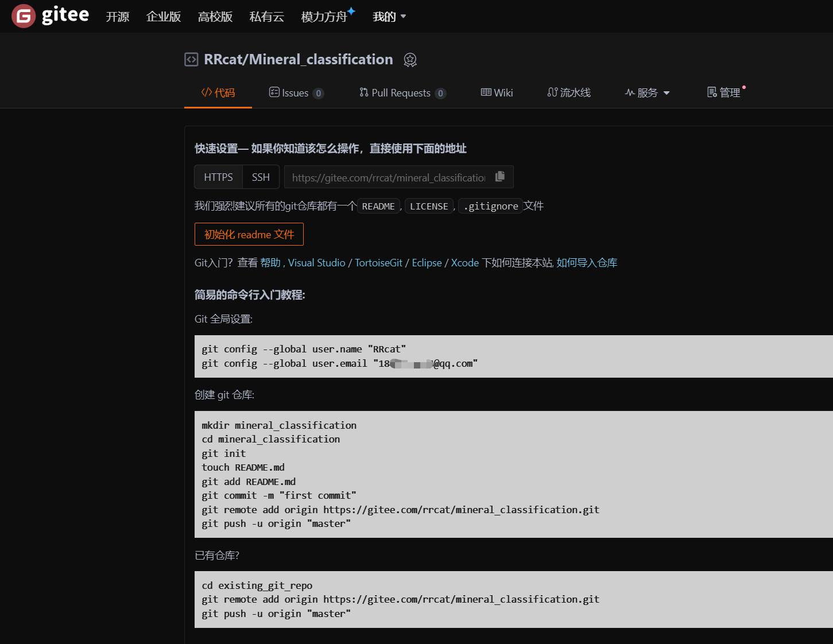Click the cd existing_git_repo line

pos(257,585)
